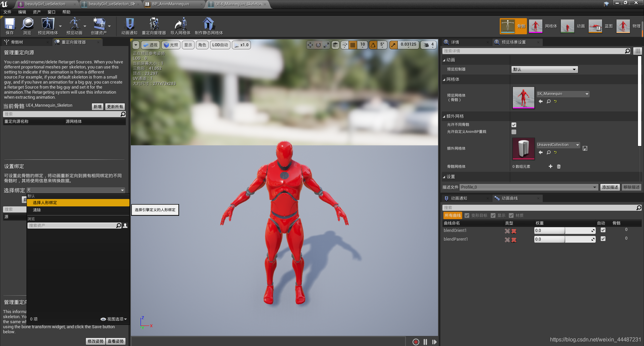This screenshot has height=346, width=644.
Task: Click the step forward playback button
Action: coord(434,342)
